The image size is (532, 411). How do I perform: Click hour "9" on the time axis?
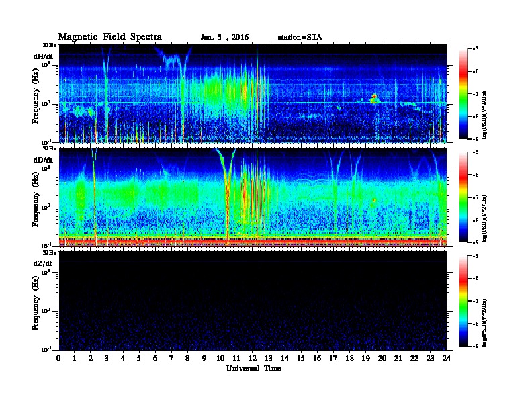click(x=204, y=358)
